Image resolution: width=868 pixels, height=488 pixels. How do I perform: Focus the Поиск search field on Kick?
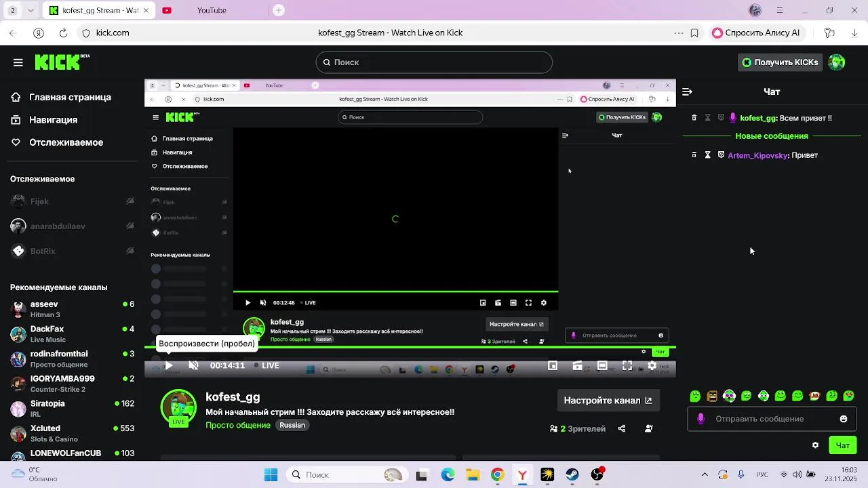[x=434, y=62]
